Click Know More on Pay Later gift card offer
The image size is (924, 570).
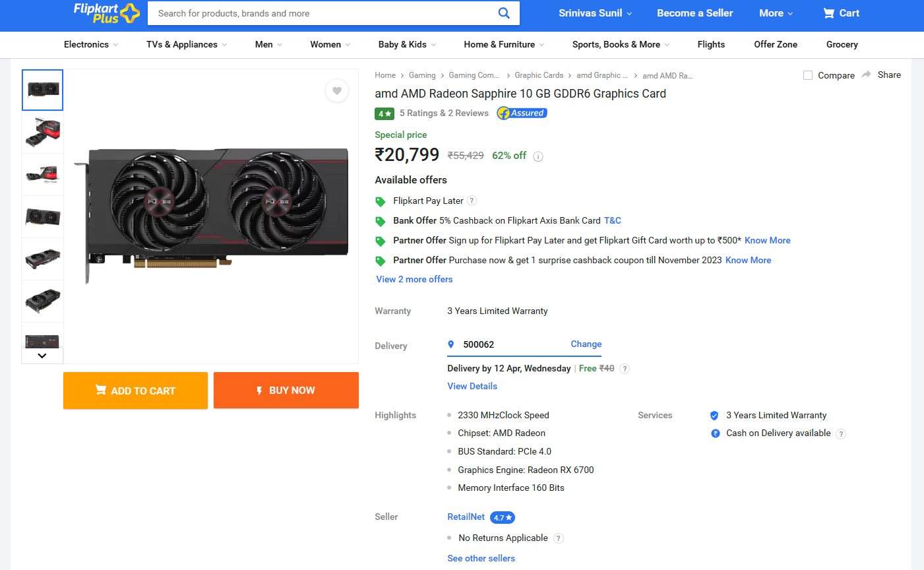pyautogui.click(x=768, y=240)
